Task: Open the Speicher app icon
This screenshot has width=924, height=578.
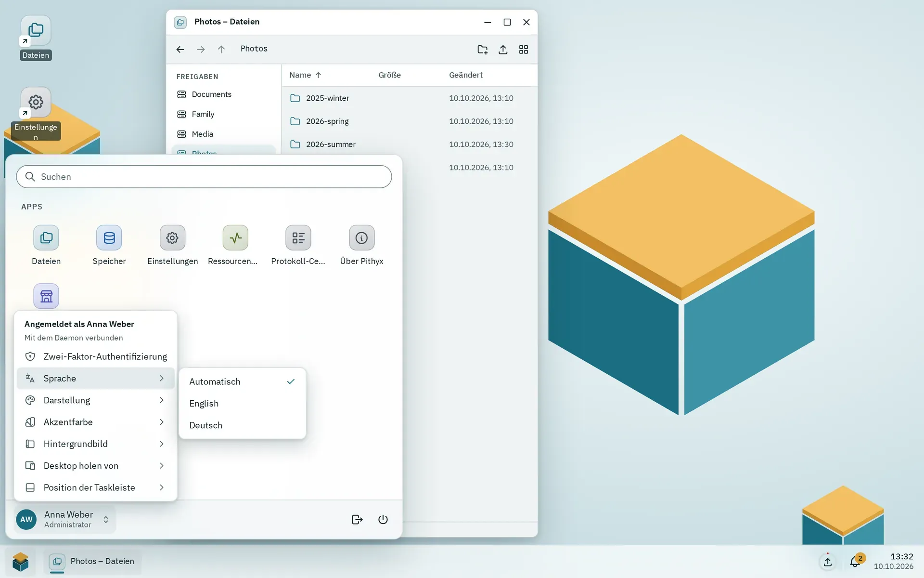Action: (109, 238)
